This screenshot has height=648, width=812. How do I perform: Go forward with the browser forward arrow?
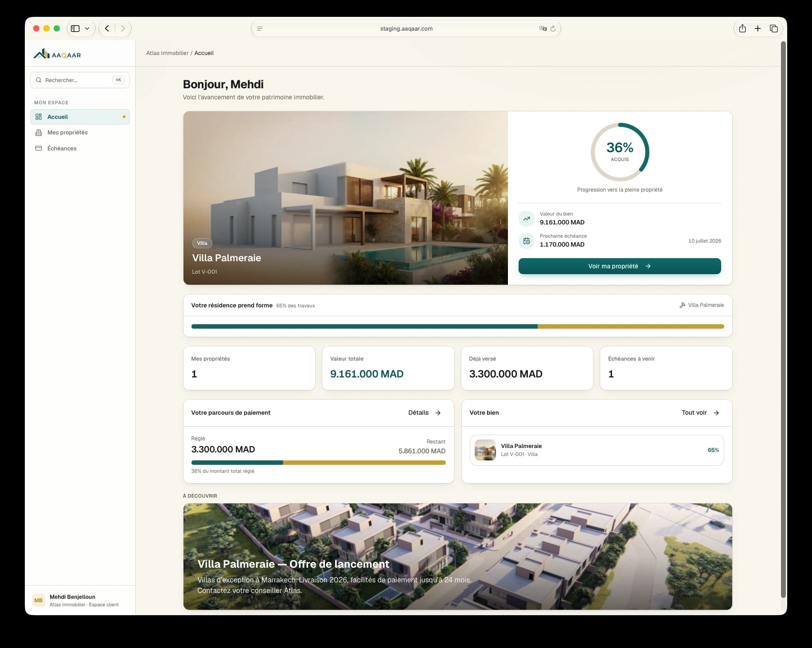pos(123,28)
